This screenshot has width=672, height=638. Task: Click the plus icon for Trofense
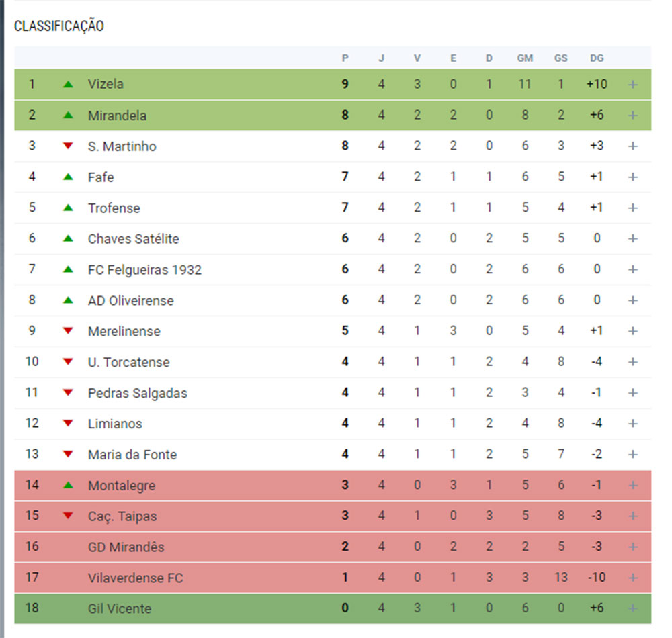632,208
